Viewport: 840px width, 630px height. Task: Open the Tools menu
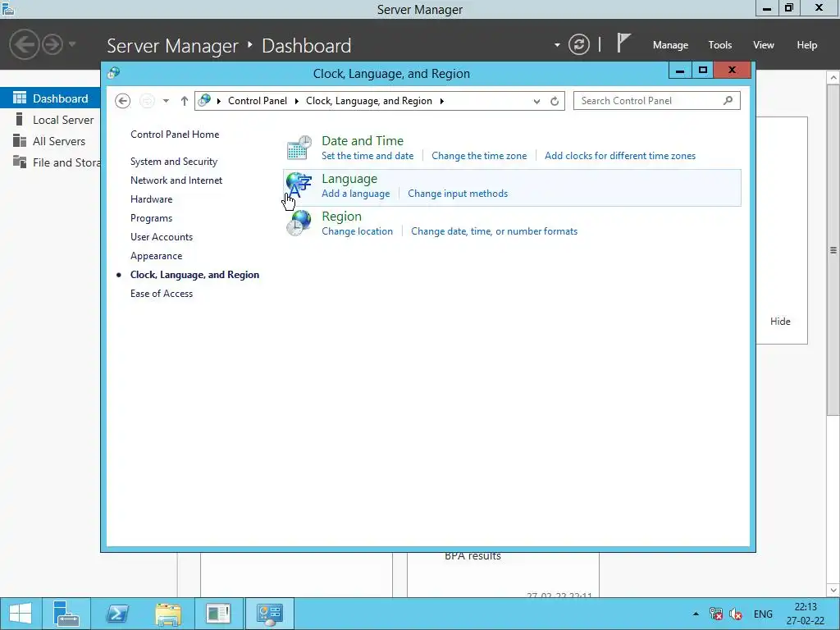[720, 45]
